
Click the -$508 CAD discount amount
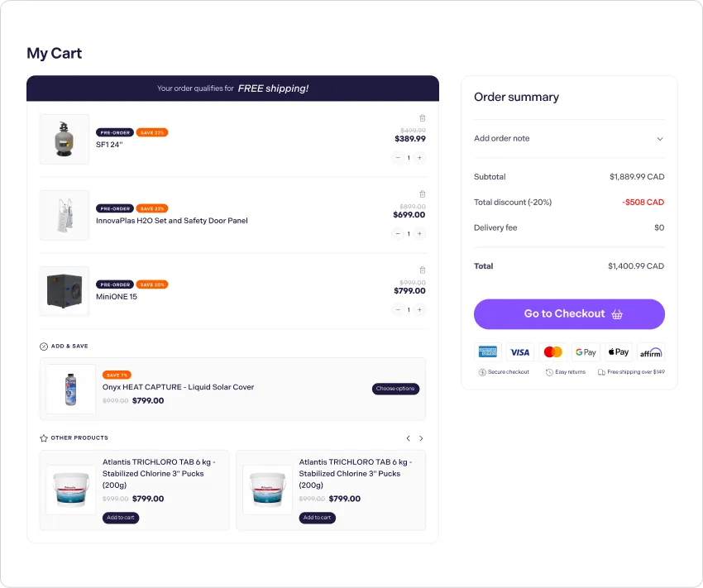pos(643,202)
